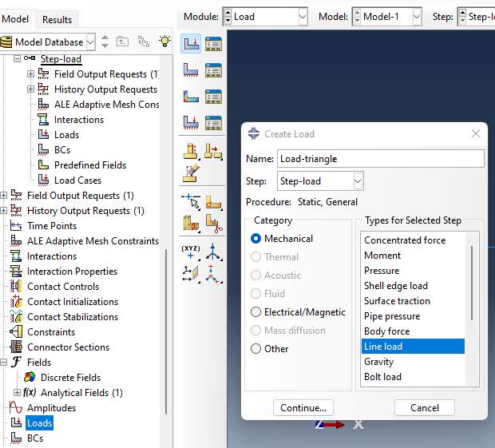The image size is (495, 448).
Task: Step through the model tree up/down arrows
Action: point(105,42)
